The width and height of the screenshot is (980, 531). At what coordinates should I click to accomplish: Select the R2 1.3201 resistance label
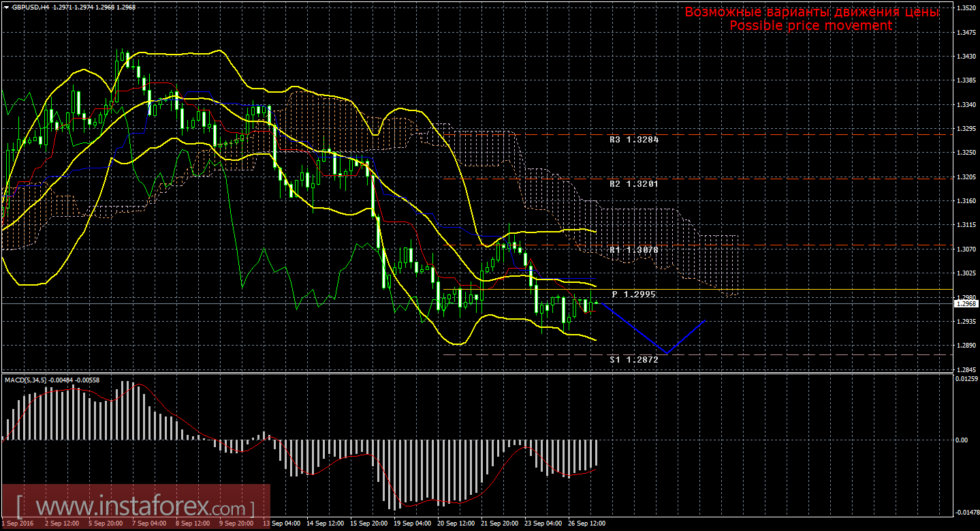pyautogui.click(x=633, y=183)
